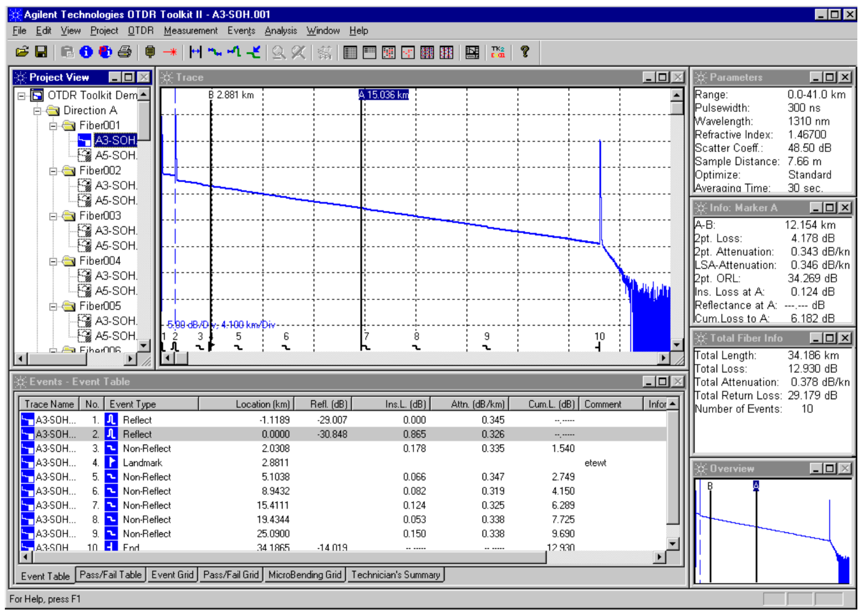The height and width of the screenshot is (616, 863).
Task: Click the grayed clipboard paste icon
Action: click(x=67, y=52)
